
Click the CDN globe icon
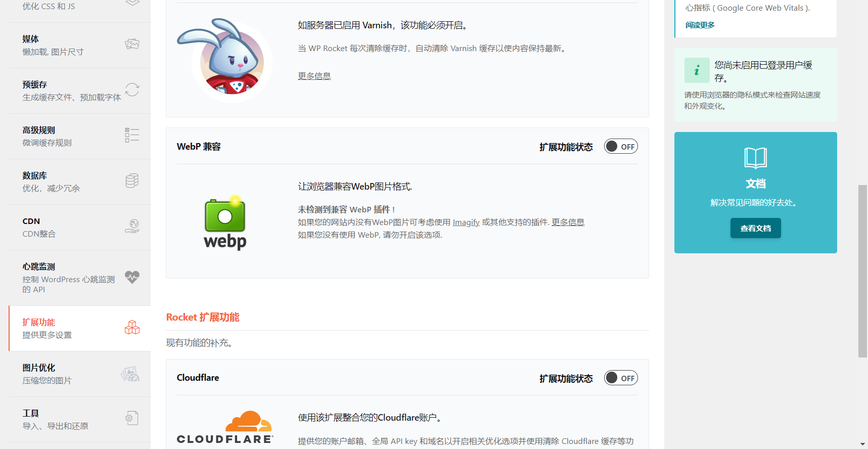[x=132, y=226]
